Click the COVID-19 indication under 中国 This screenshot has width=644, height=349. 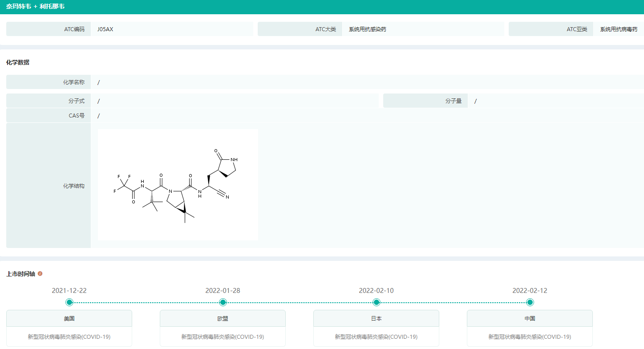pyautogui.click(x=530, y=337)
